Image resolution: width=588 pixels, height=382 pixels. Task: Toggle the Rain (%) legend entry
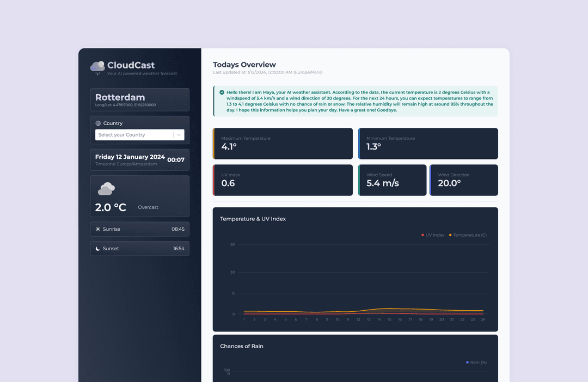coord(475,362)
